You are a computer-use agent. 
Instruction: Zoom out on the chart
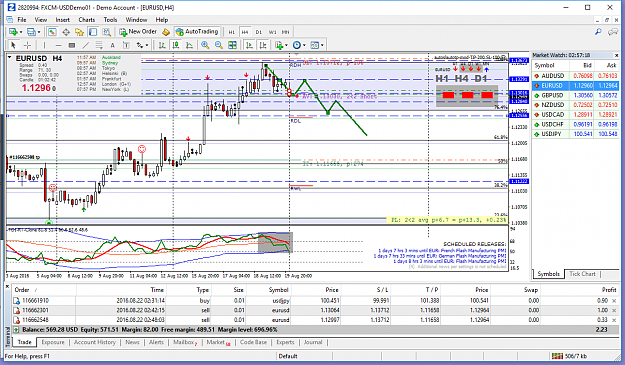tap(218, 45)
